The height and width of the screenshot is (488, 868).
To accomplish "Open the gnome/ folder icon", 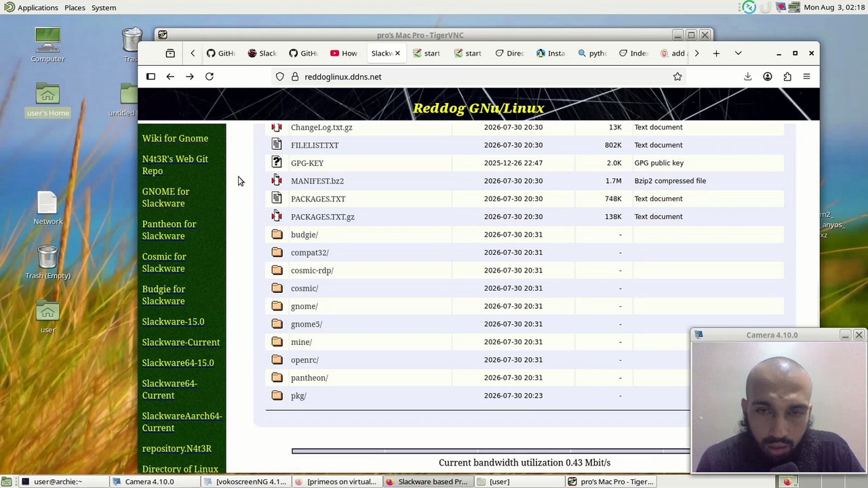I will click(x=277, y=306).
